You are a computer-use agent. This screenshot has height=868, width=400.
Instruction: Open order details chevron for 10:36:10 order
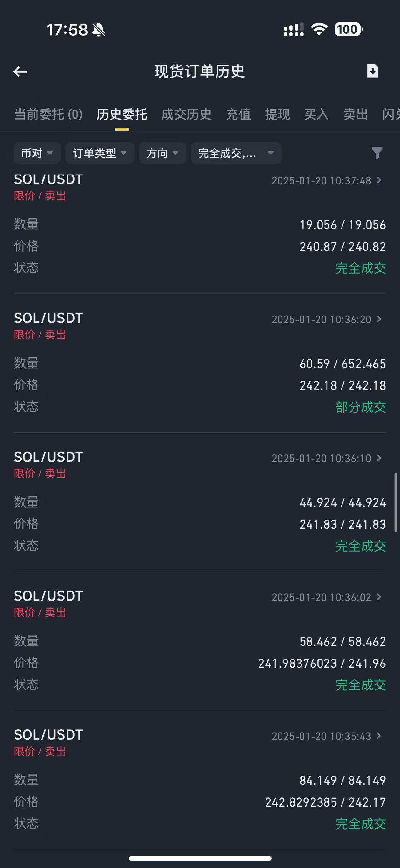coord(379,458)
